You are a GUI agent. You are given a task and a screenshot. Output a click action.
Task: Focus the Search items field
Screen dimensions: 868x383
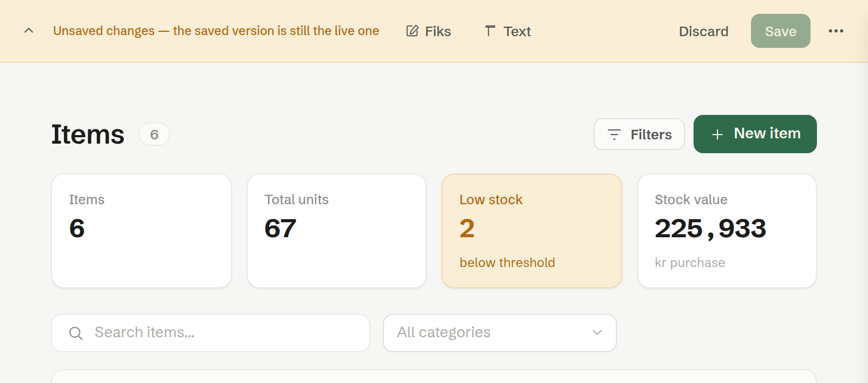(x=211, y=333)
